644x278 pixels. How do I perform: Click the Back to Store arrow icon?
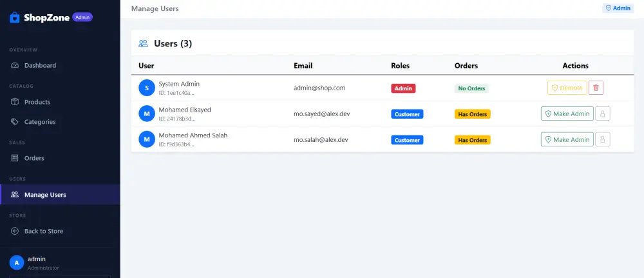point(15,231)
